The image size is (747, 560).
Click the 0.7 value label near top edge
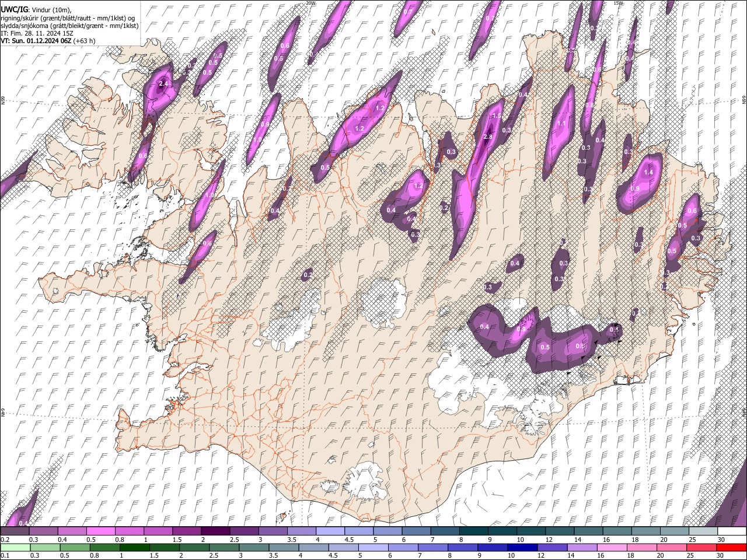[408, 12]
